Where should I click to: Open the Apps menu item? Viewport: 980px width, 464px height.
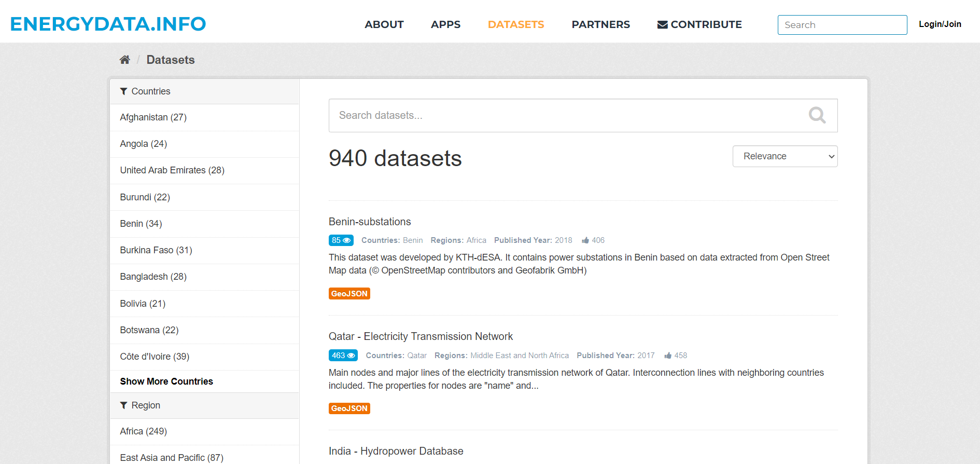click(446, 24)
